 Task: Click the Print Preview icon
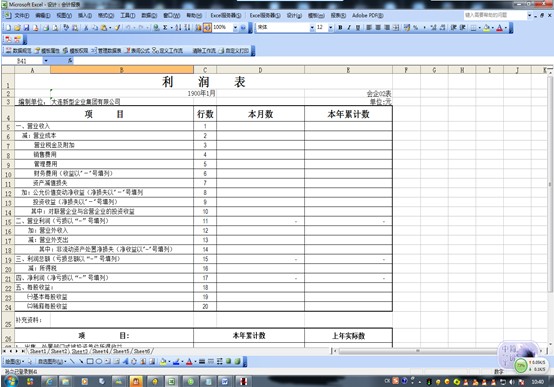tap(55, 28)
